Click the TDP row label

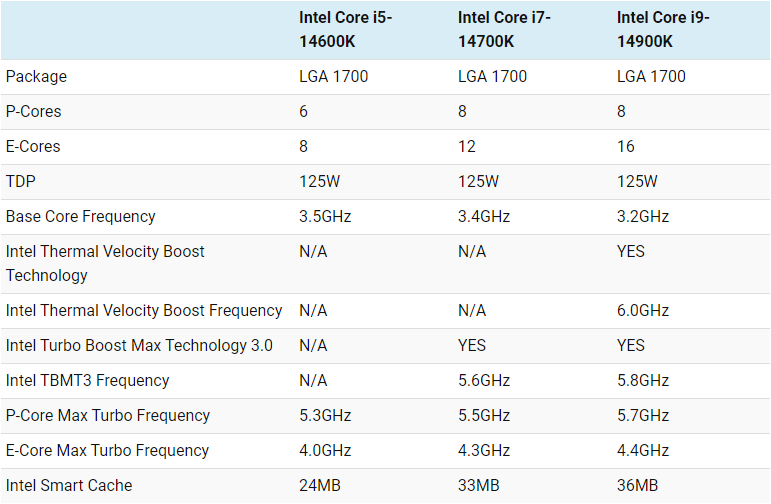[x=21, y=181]
